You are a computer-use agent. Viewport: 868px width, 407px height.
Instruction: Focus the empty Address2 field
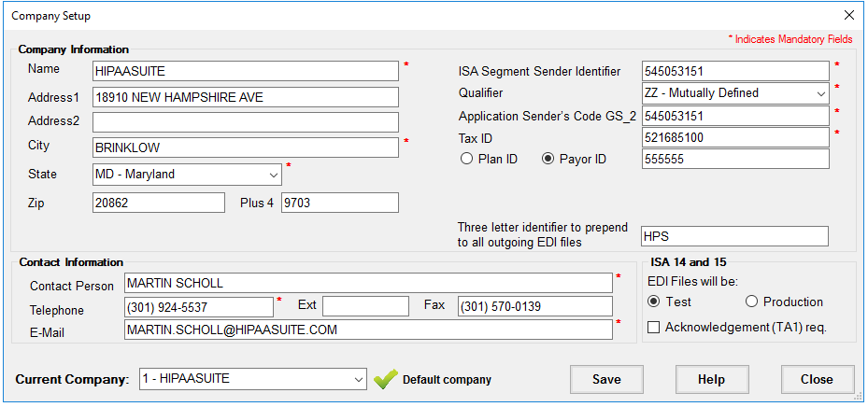point(246,122)
